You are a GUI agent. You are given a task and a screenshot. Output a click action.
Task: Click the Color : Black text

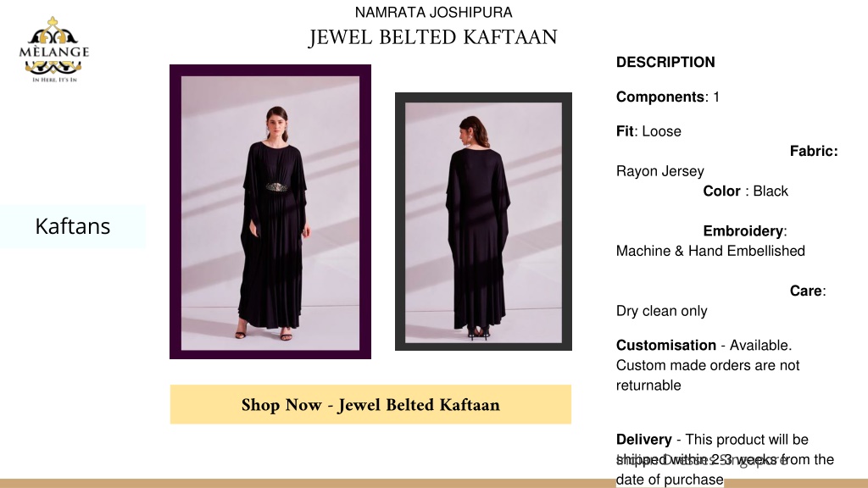746,191
